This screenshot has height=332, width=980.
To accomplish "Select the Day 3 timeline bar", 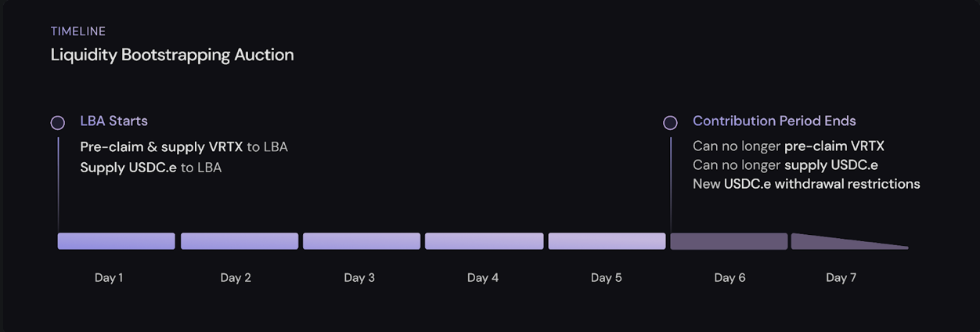I will 362,241.
